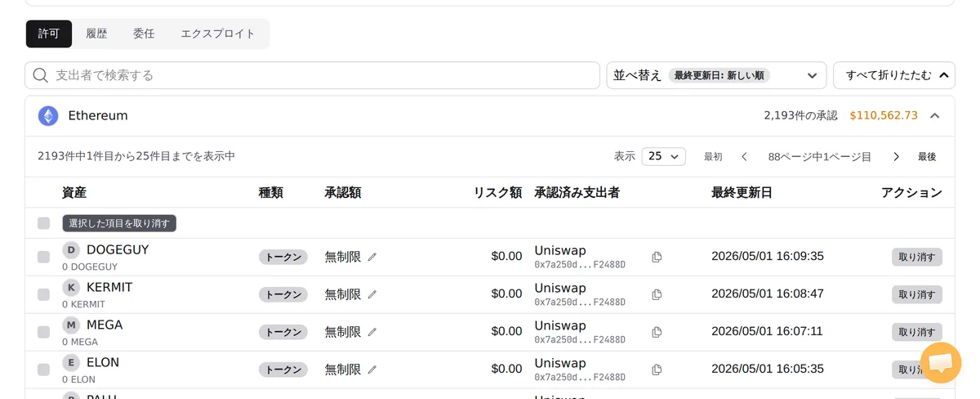Check the MEGA row checkbox
Viewport: 980px width, 399px height.
[43, 332]
